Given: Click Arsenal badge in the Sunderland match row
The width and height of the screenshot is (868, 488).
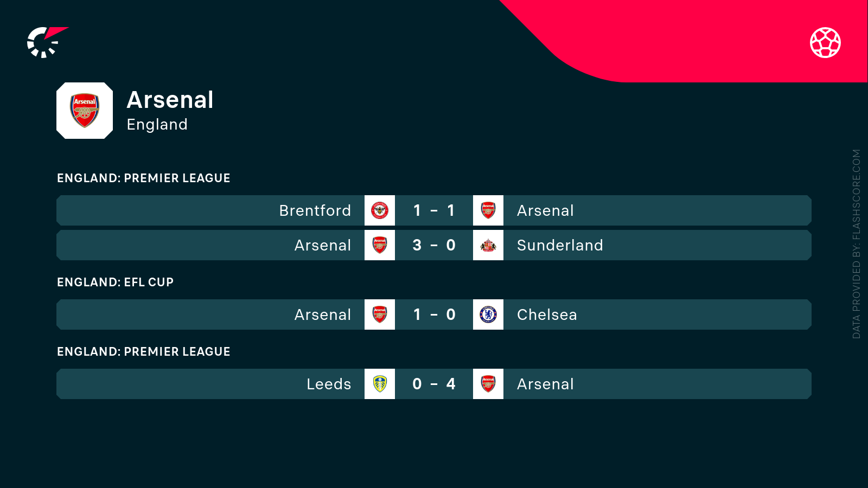Looking at the screenshot, I should tap(380, 245).
